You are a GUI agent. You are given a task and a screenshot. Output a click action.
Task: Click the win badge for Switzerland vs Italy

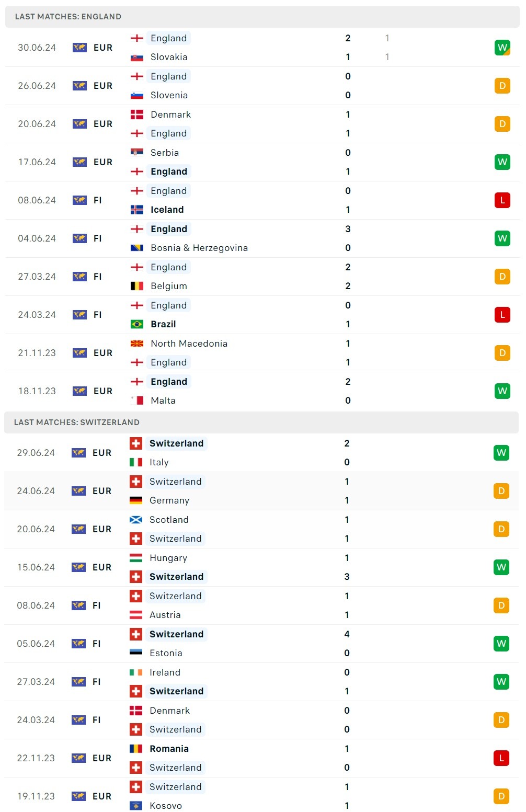[501, 453]
